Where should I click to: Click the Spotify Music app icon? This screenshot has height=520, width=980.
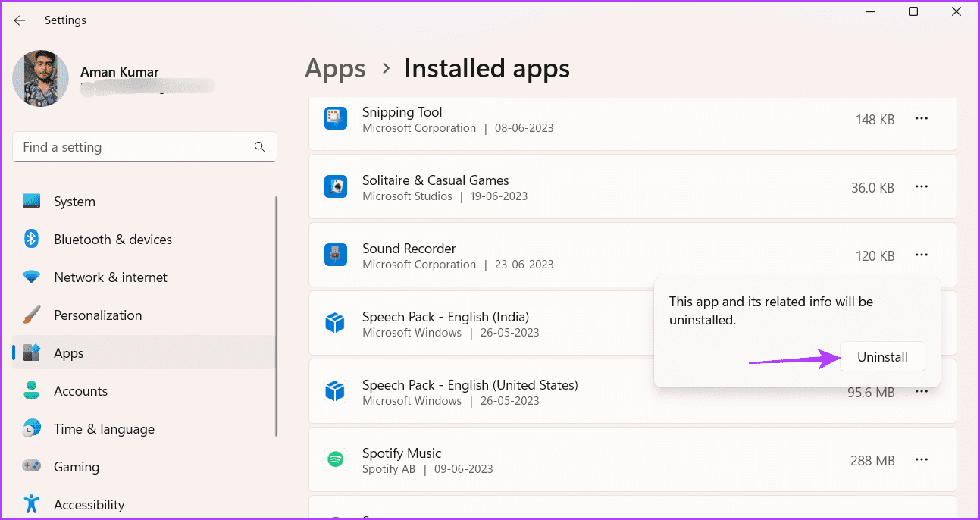click(335, 460)
